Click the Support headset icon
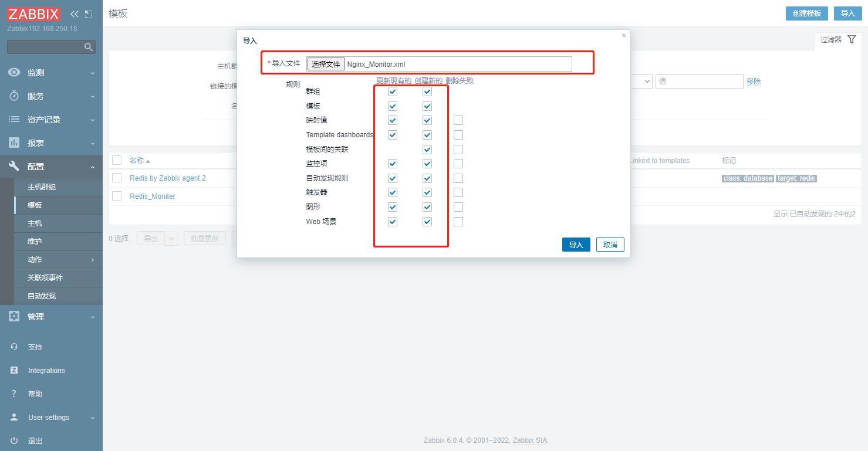Viewport: 868px width, 451px height. pyautogui.click(x=14, y=347)
